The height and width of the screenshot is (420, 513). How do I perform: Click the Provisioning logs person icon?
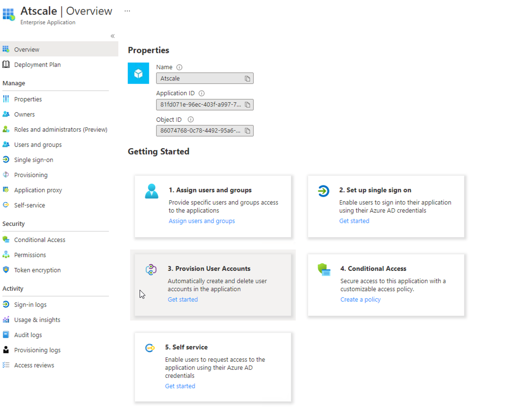6,350
